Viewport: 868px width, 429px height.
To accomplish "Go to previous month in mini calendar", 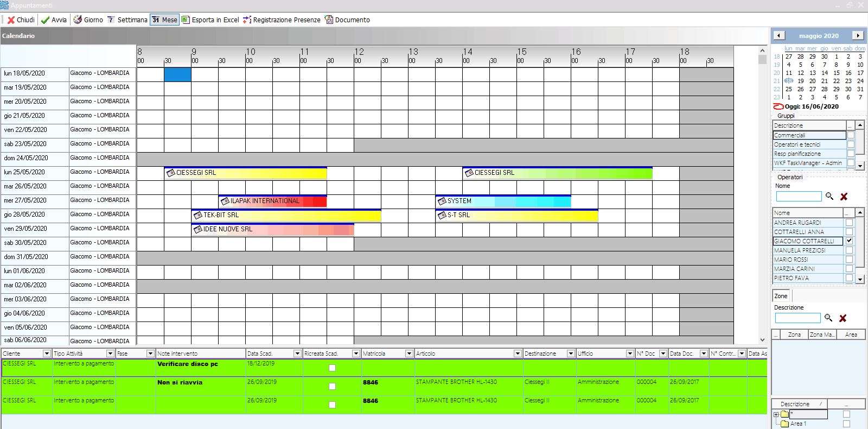I will (x=779, y=35).
